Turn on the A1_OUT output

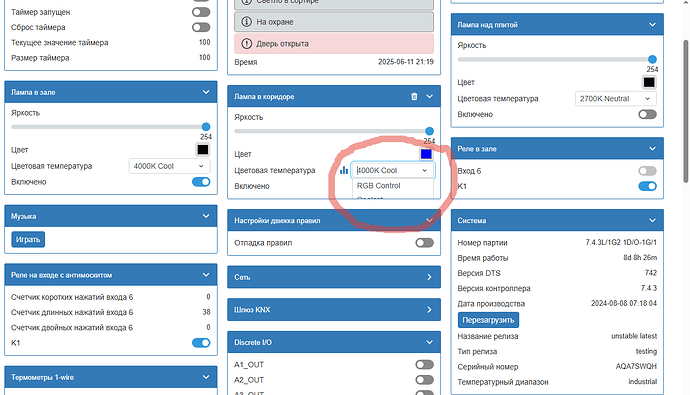coord(425,365)
